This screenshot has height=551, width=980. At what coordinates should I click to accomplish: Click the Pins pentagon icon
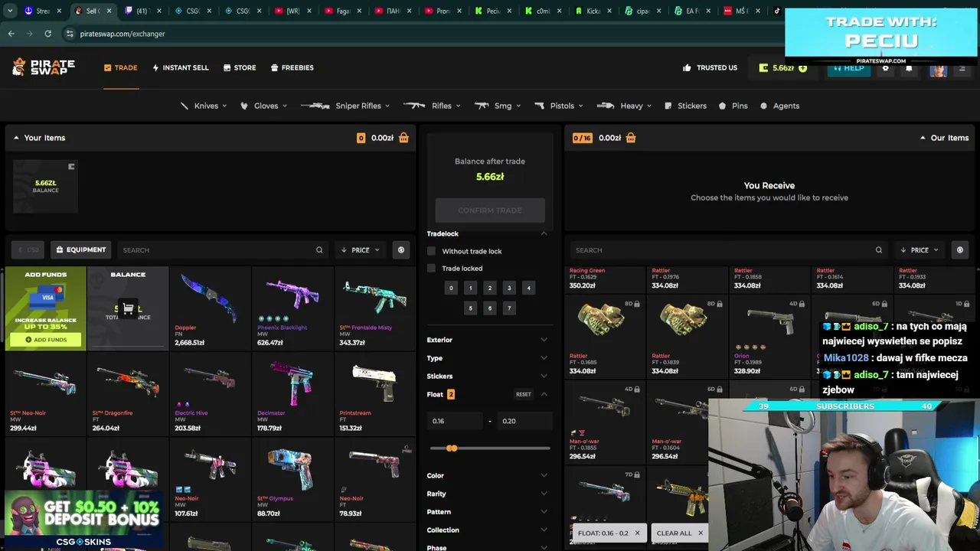tap(722, 106)
